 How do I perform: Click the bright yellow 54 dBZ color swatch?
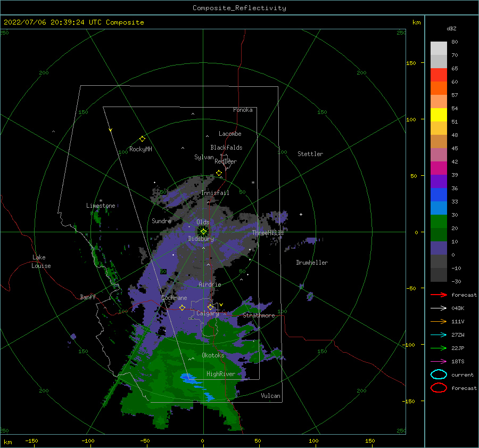439,115
